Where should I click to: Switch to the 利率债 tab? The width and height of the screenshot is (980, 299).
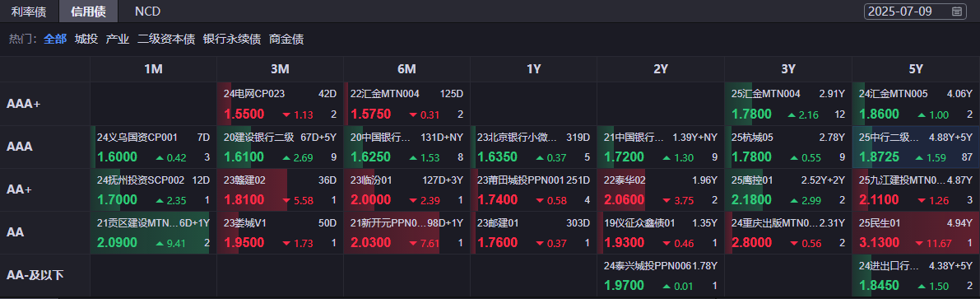[30, 12]
